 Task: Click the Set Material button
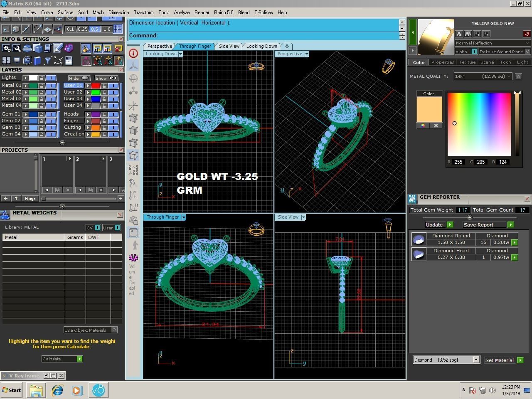tap(504, 360)
